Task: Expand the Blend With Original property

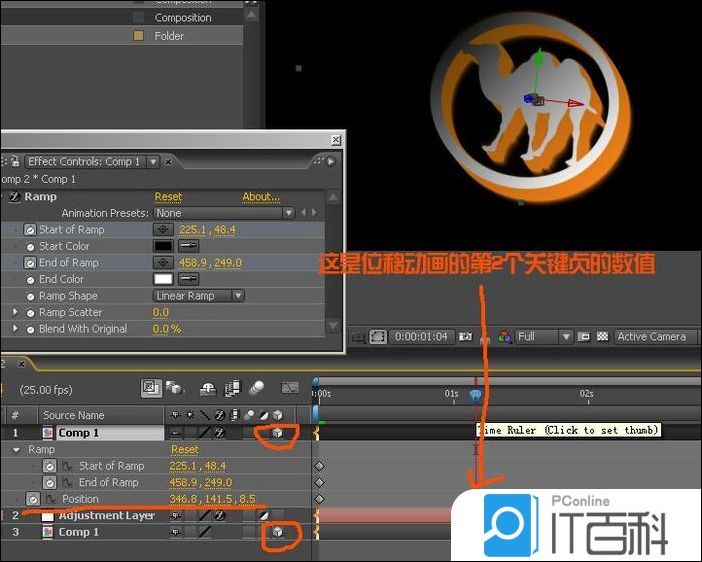Action: (15, 328)
